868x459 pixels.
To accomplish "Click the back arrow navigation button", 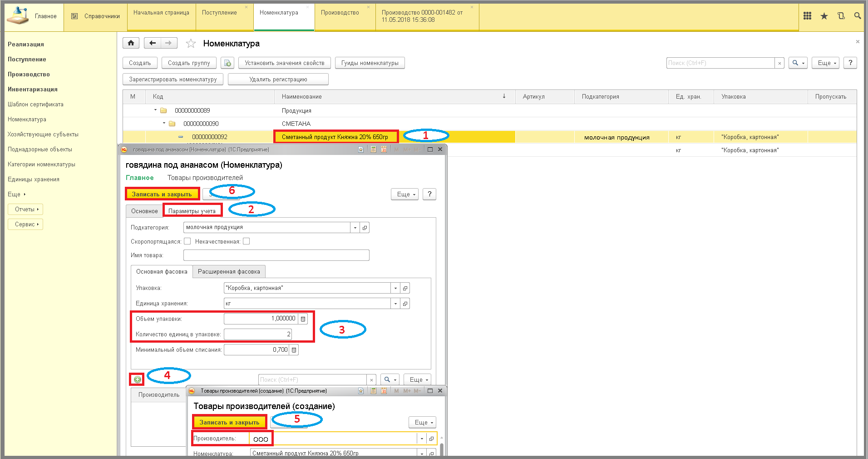I will click(x=153, y=43).
